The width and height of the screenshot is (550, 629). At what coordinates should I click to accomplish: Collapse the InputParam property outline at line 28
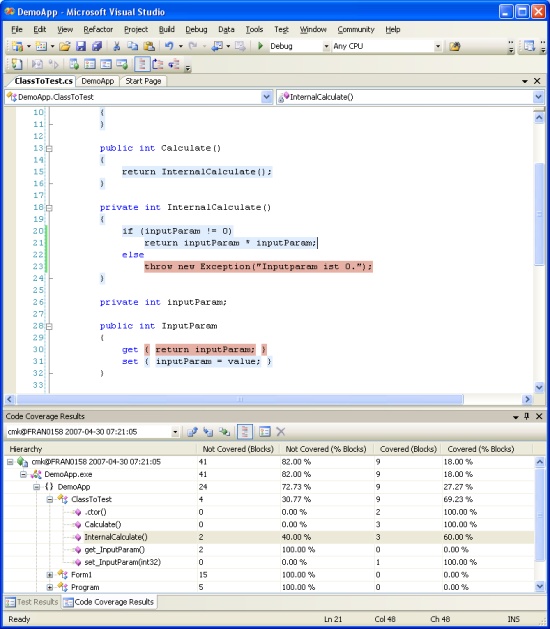click(x=49, y=327)
